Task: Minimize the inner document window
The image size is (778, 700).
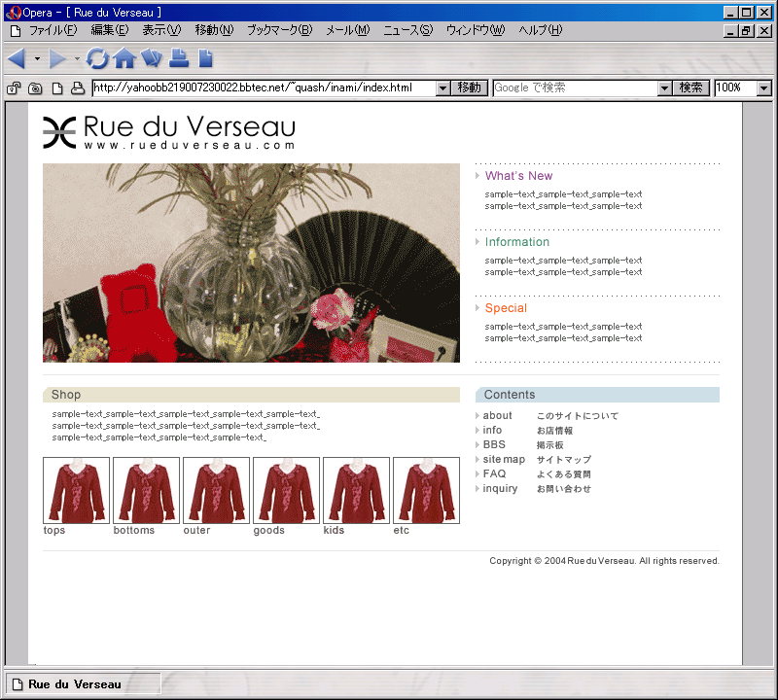Action: click(x=730, y=31)
